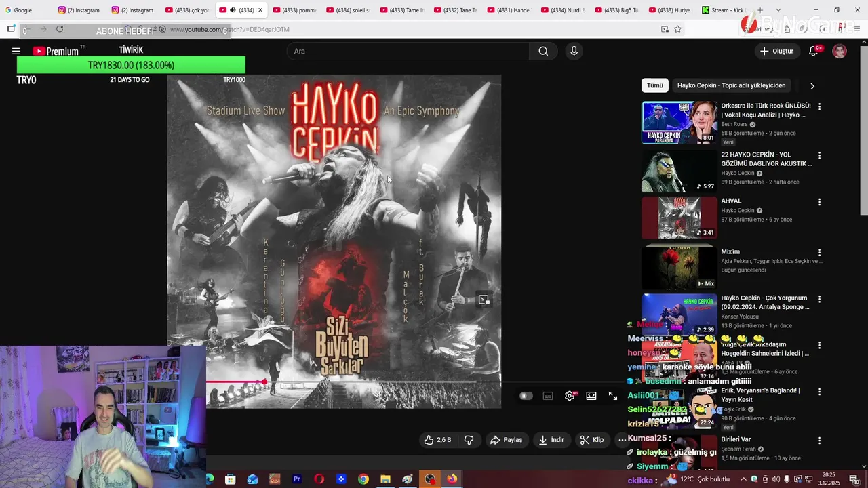
Task: Toggle subtitles in video player
Action: coord(548,396)
